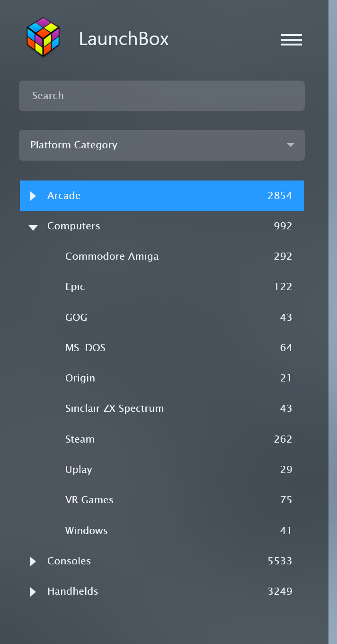Collapse the Computers category arrow
The height and width of the screenshot is (644, 337).
33,227
